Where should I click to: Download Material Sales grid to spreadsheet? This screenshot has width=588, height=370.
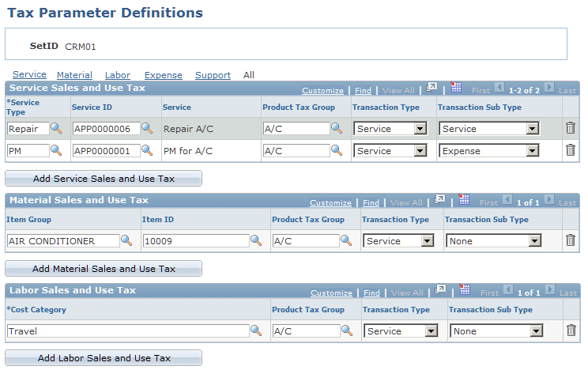click(464, 200)
